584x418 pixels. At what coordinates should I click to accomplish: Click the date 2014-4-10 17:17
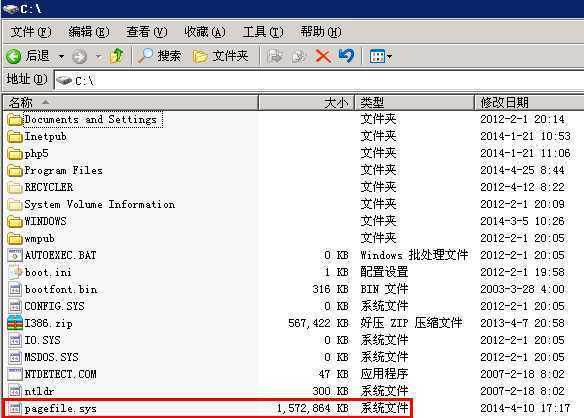(x=525, y=408)
